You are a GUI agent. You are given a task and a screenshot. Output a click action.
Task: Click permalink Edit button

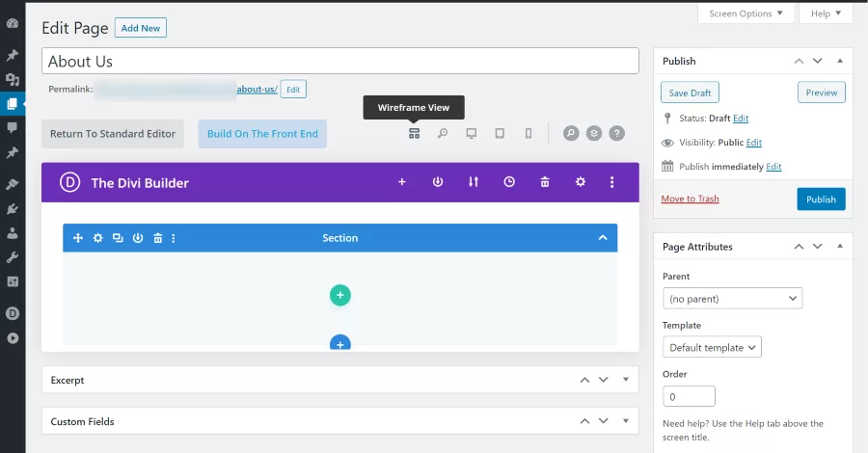coord(293,89)
